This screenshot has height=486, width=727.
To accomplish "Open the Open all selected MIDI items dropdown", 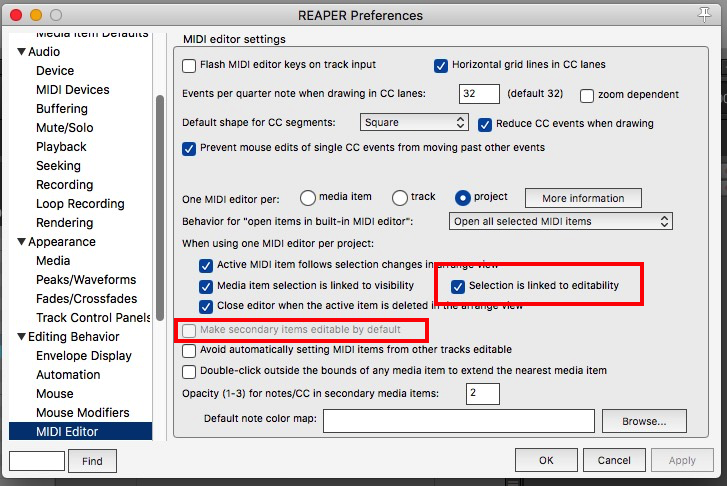I will click(561, 222).
